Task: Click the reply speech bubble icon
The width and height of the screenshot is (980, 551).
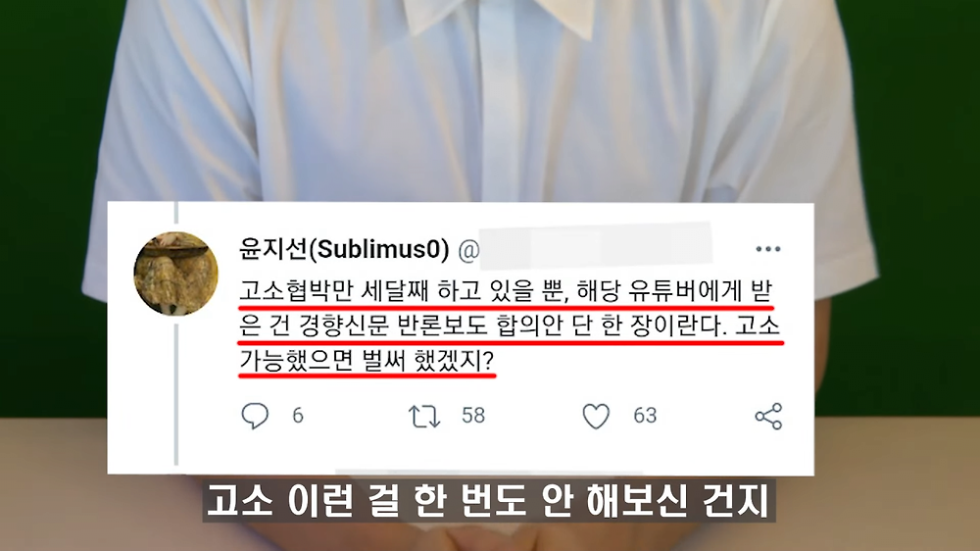Action: point(255,416)
